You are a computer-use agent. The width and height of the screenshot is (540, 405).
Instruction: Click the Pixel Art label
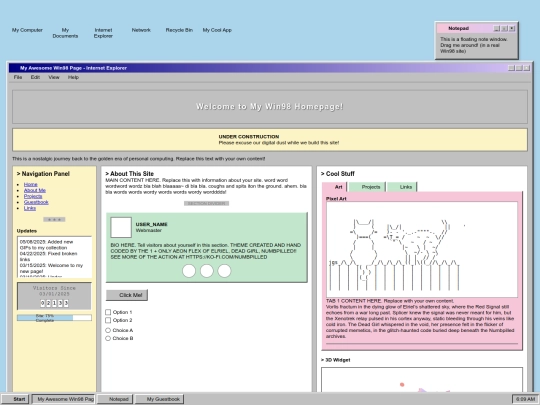click(x=336, y=199)
